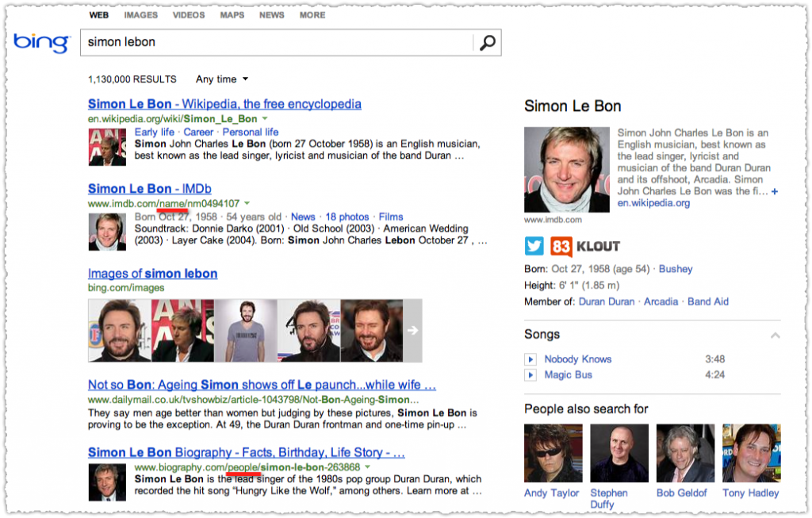Switch to the NEWS tab
812x518 pixels.
pyautogui.click(x=272, y=15)
